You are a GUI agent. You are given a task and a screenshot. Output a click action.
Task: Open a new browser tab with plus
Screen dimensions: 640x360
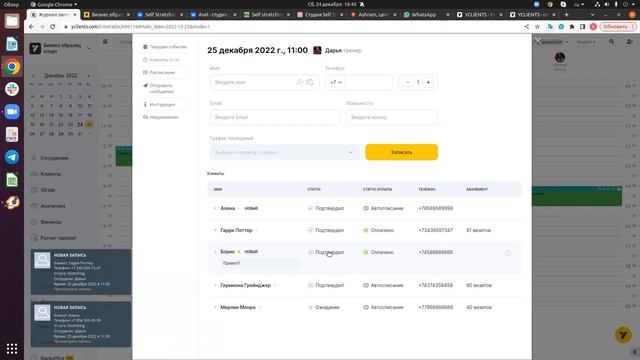click(x=566, y=14)
